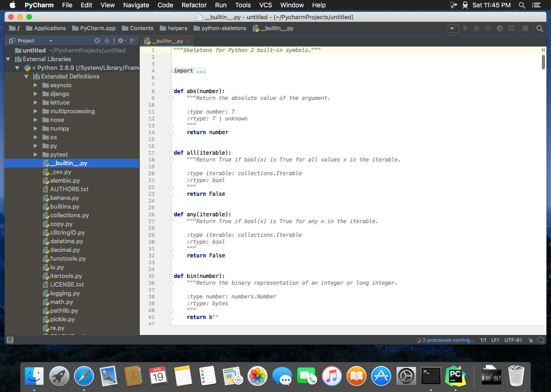Collapse Python 2.6.9 interpreter node
This screenshot has width=551, height=392.
point(17,68)
